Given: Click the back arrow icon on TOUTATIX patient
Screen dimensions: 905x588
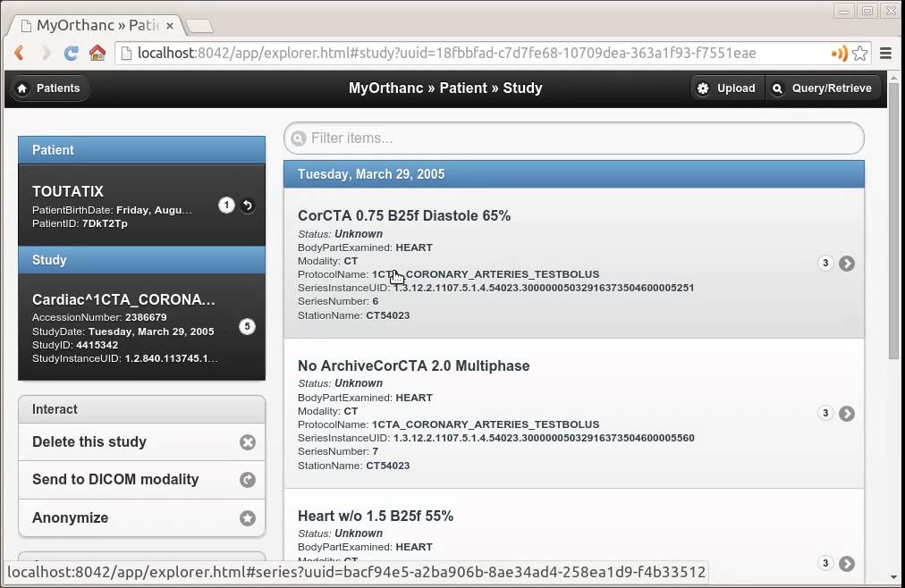Looking at the screenshot, I should click(248, 206).
